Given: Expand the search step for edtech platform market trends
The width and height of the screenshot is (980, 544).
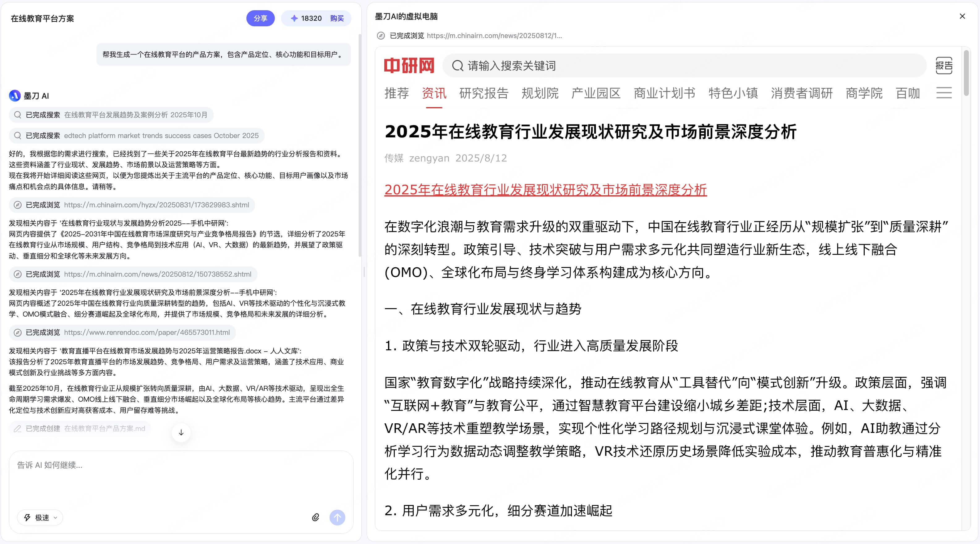Looking at the screenshot, I should (x=137, y=136).
